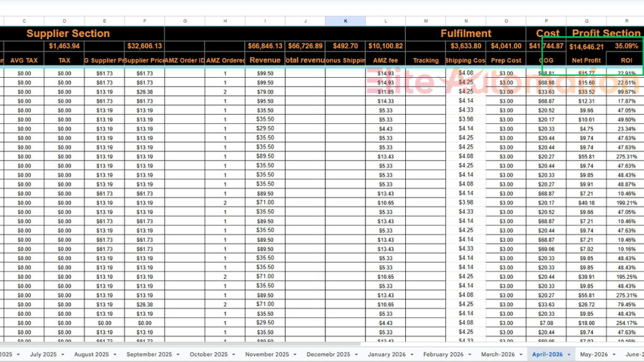Select the revenue cell $79.00

(265, 92)
